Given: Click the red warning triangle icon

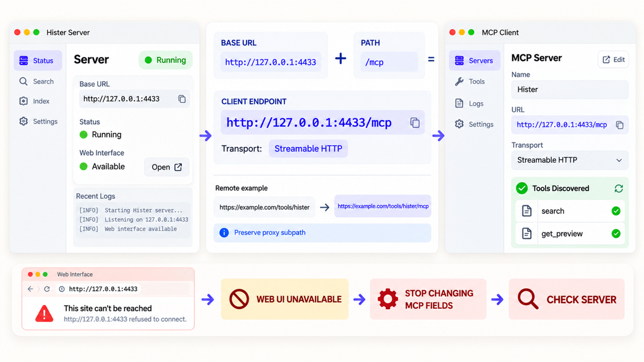Looking at the screenshot, I should point(44,314).
